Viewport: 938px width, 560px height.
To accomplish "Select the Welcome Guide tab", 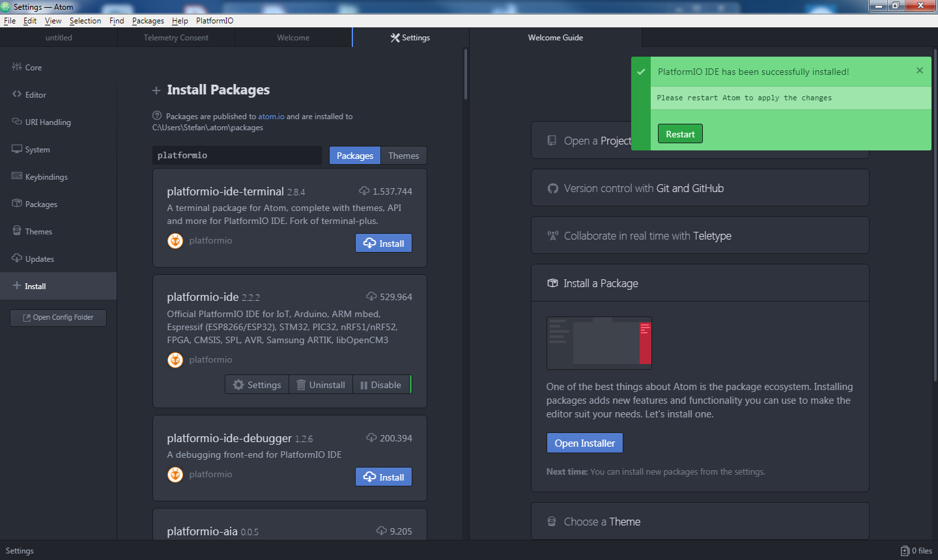I will (x=556, y=38).
